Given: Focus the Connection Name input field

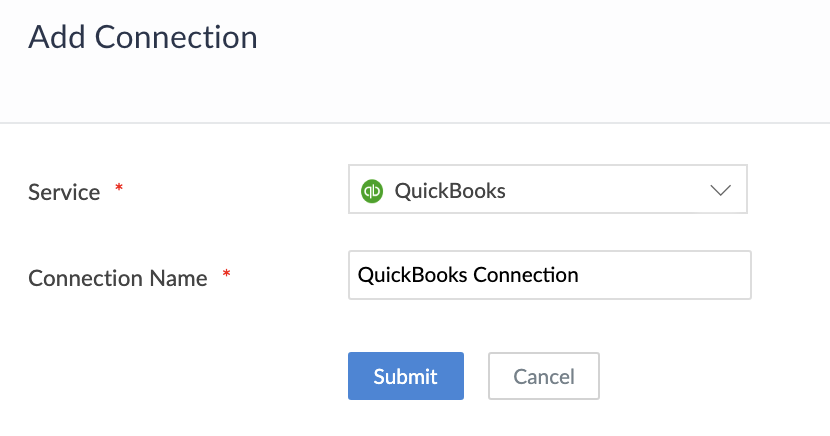Looking at the screenshot, I should pyautogui.click(x=549, y=275).
